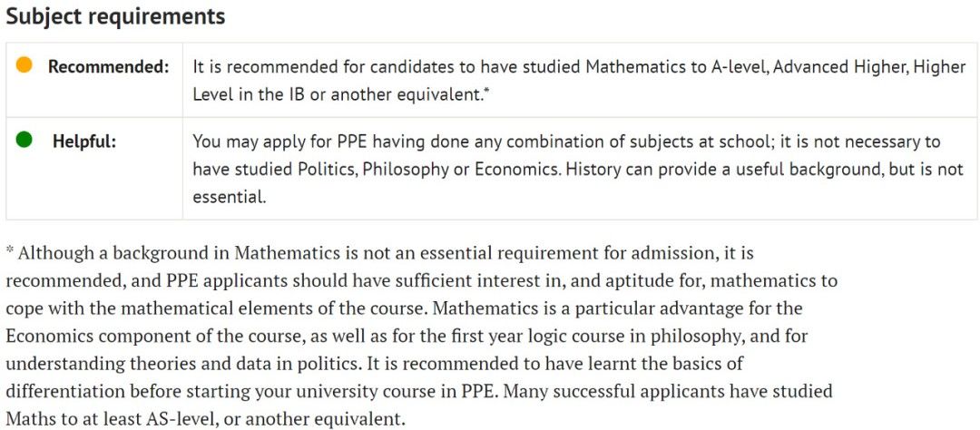The height and width of the screenshot is (430, 980).
Task: Click the green Helpful indicator dot
Action: [x=24, y=140]
